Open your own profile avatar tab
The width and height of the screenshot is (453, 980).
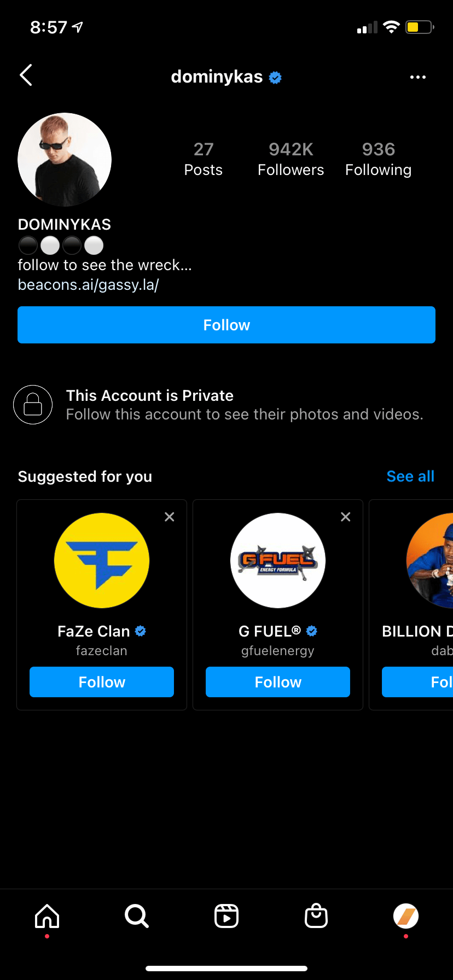point(406,916)
